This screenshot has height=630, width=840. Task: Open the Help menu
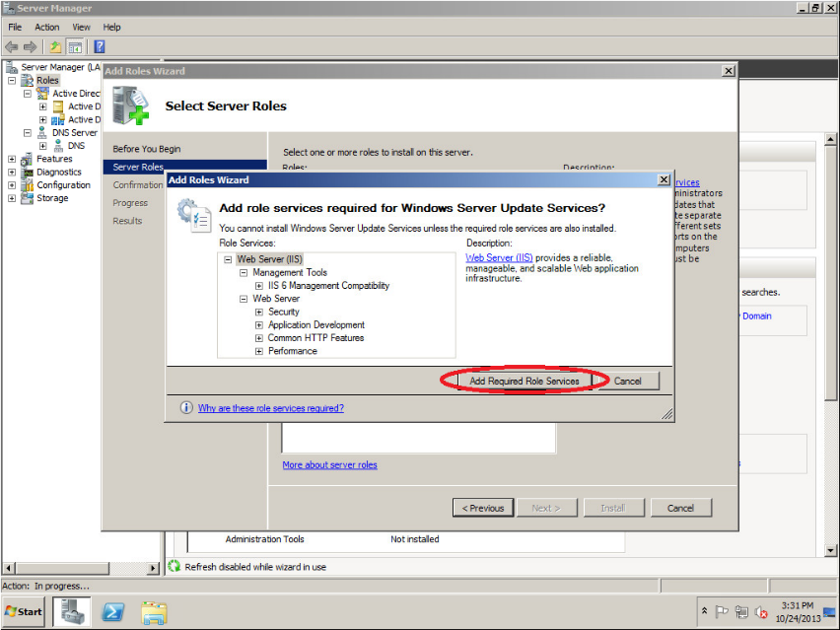click(112, 28)
